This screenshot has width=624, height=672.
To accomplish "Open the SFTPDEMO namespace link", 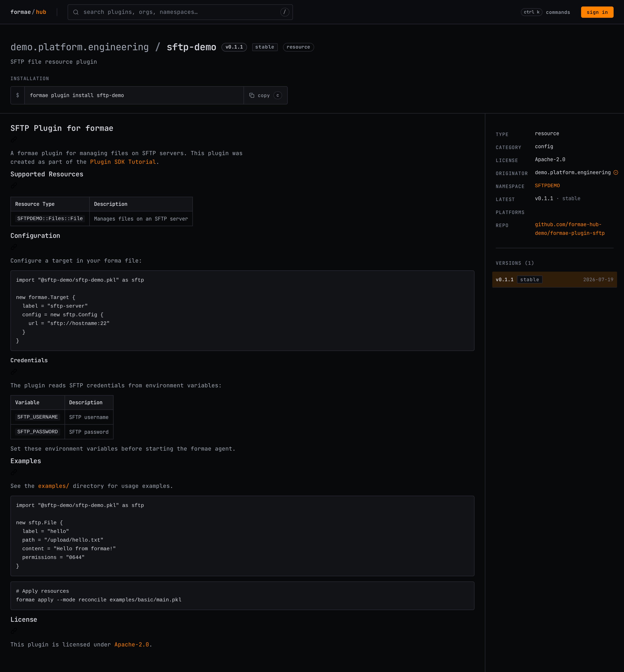I will point(547,186).
